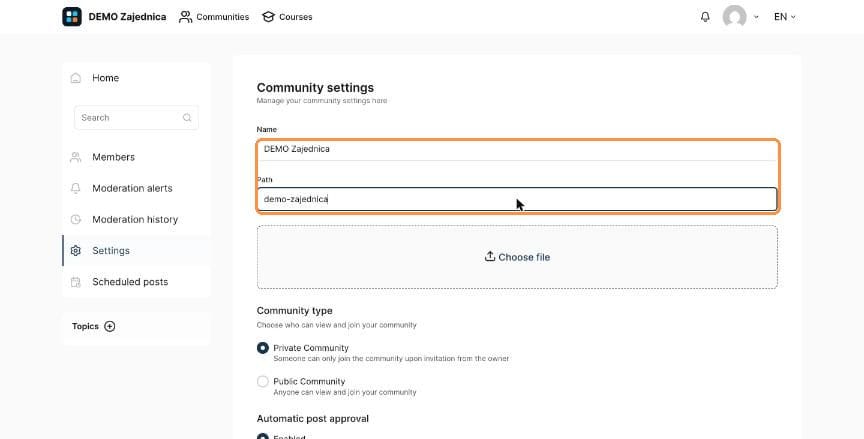Expand the avatar account dropdown arrow
The height and width of the screenshot is (439, 864).
(x=756, y=17)
